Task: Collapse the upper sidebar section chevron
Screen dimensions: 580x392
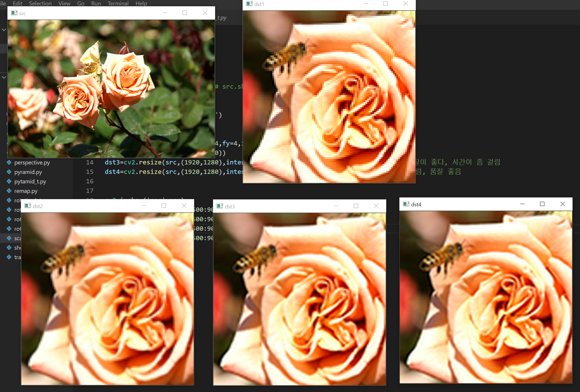Action: (4, 30)
